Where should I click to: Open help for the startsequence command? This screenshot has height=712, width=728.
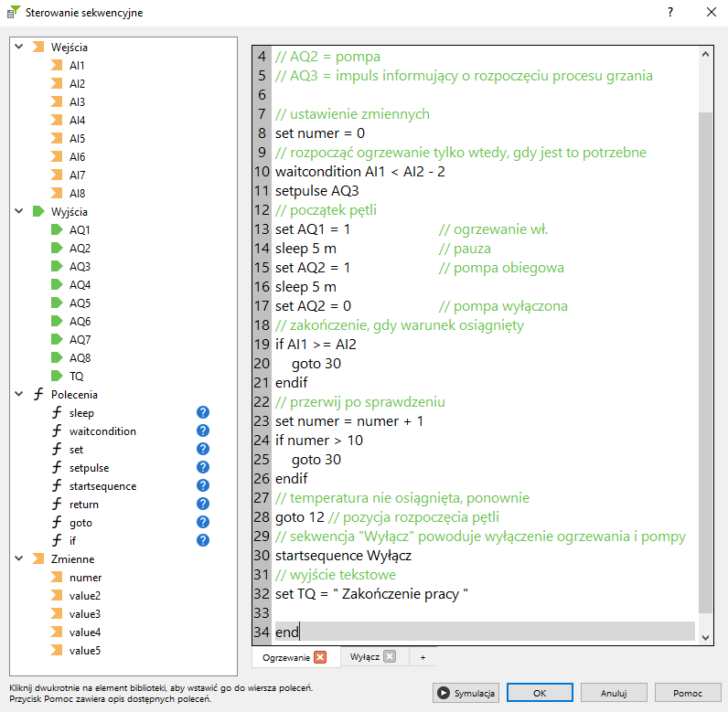pos(203,486)
